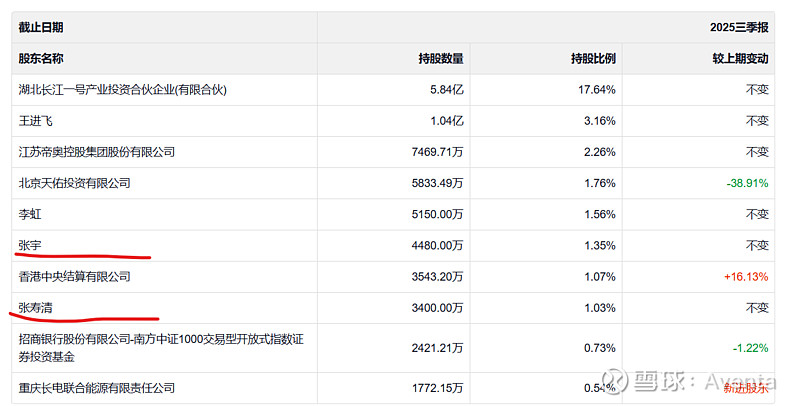This screenshot has width=800, height=406.
Task: Open shareholder 王进飞
Action: (35, 121)
